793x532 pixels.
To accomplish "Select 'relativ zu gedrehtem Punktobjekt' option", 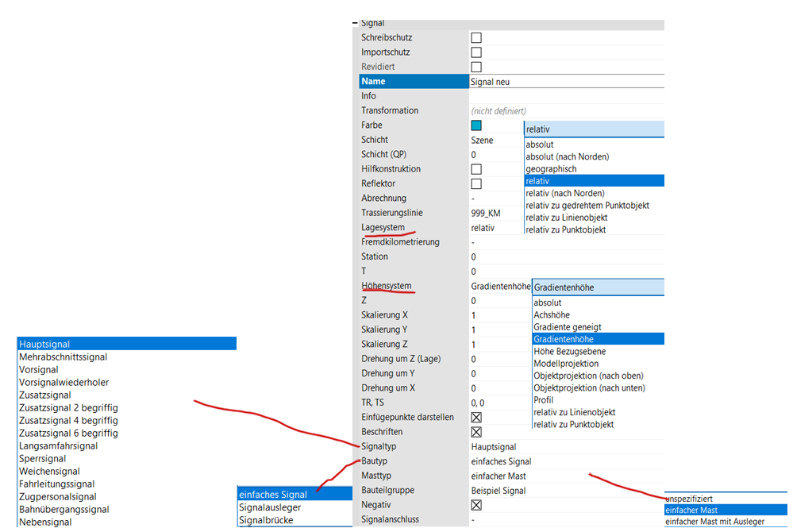I will coord(587,206).
